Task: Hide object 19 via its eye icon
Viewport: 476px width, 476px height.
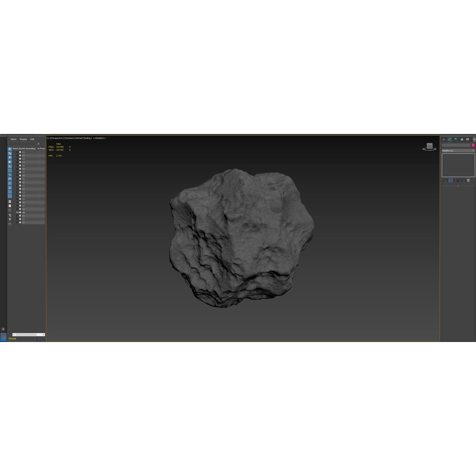Action: point(17,212)
